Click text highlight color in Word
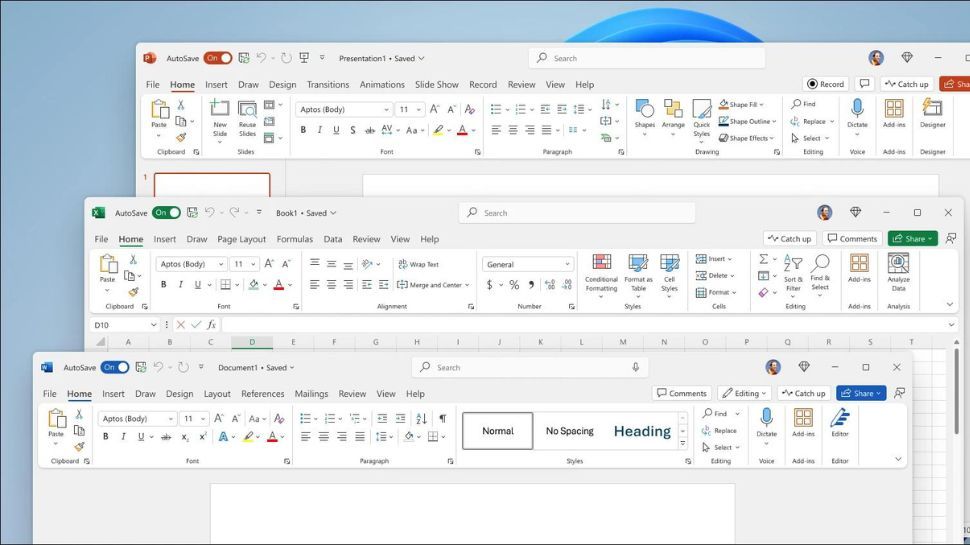970x545 pixels. [248, 437]
